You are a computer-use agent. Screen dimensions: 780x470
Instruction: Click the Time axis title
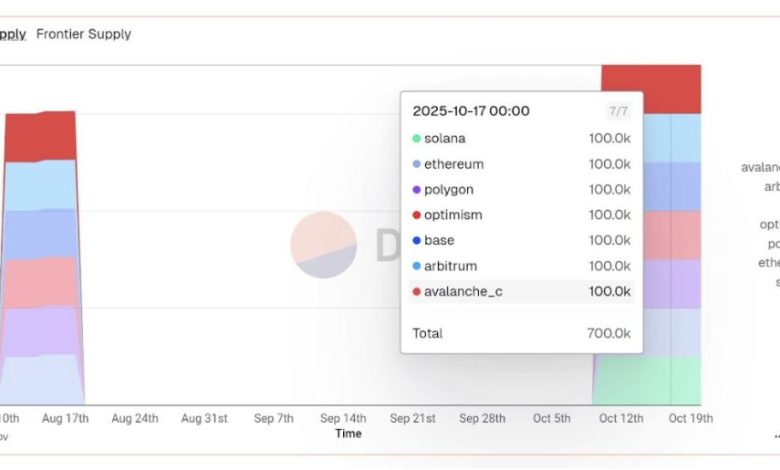[x=348, y=434]
